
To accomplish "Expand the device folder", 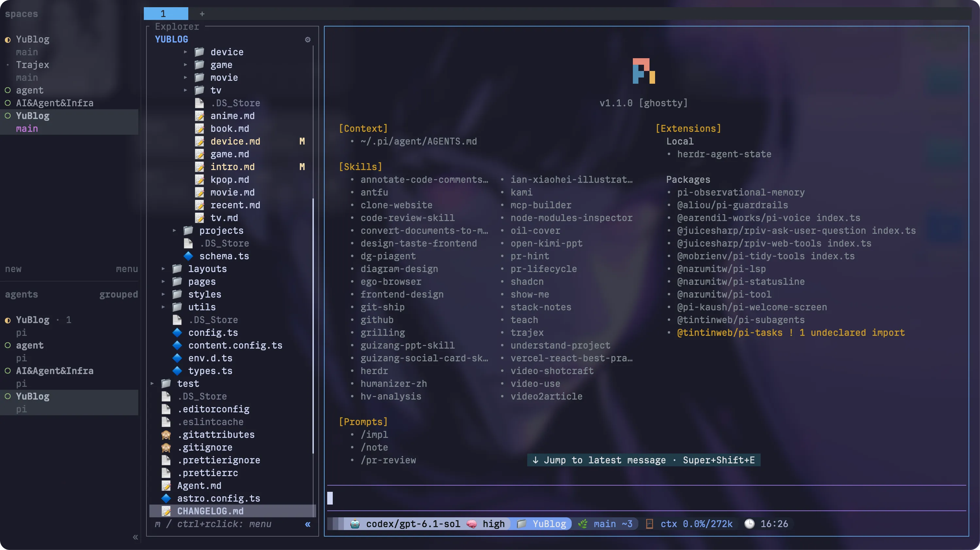I will 185,52.
